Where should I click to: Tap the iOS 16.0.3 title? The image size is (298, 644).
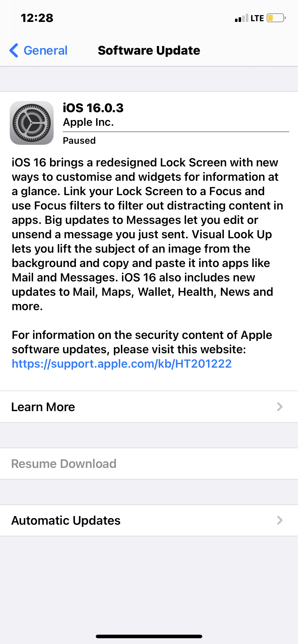pos(93,108)
